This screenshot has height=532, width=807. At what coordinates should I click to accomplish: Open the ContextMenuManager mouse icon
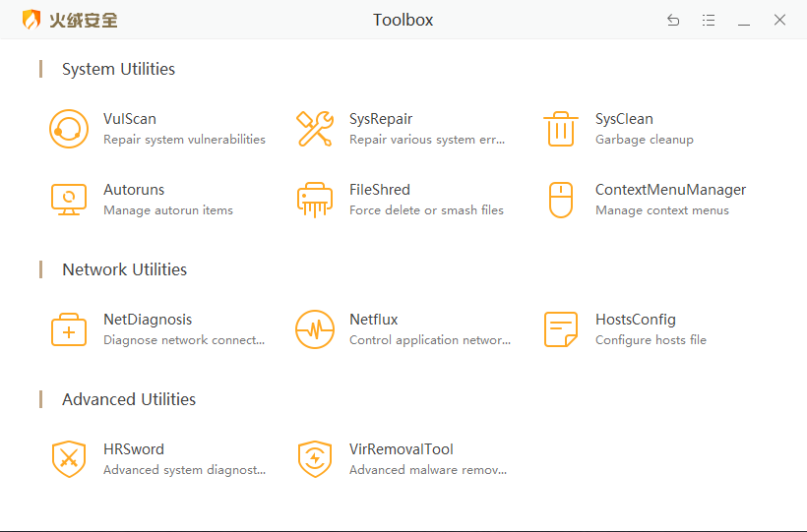coord(560,200)
